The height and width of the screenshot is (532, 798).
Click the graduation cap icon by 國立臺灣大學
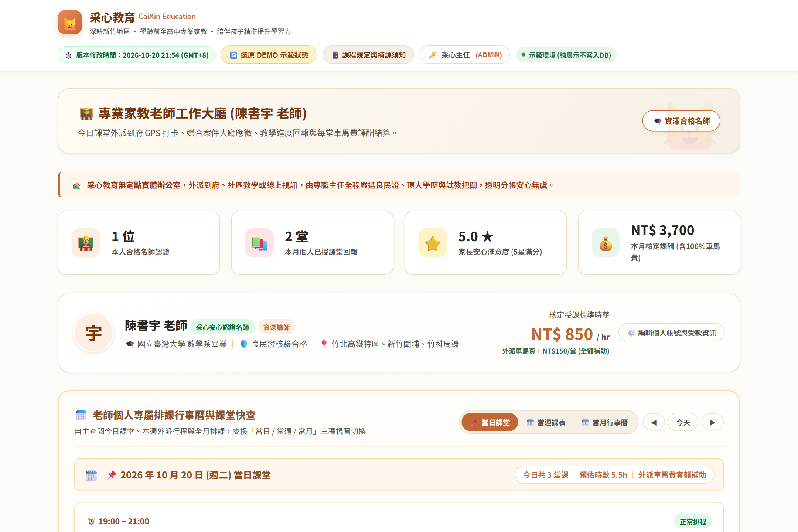[130, 344]
